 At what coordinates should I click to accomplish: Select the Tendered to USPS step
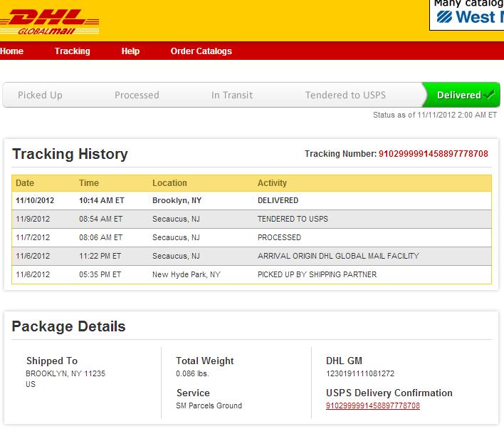345,95
